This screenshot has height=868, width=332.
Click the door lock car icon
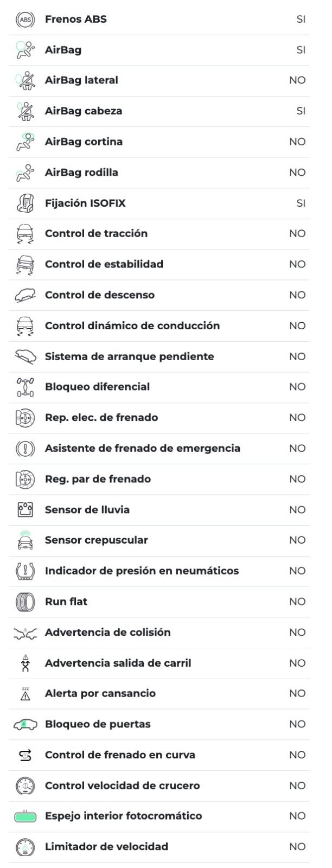25,724
